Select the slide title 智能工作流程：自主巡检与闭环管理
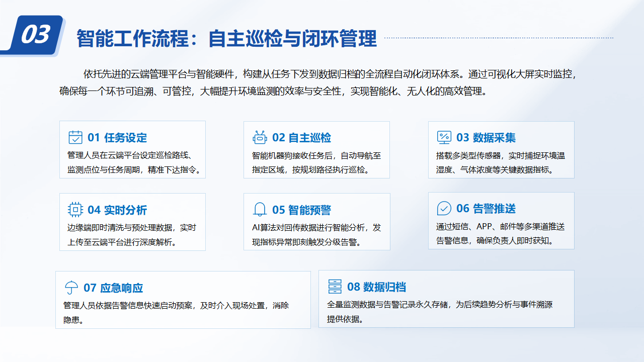 (x=226, y=39)
